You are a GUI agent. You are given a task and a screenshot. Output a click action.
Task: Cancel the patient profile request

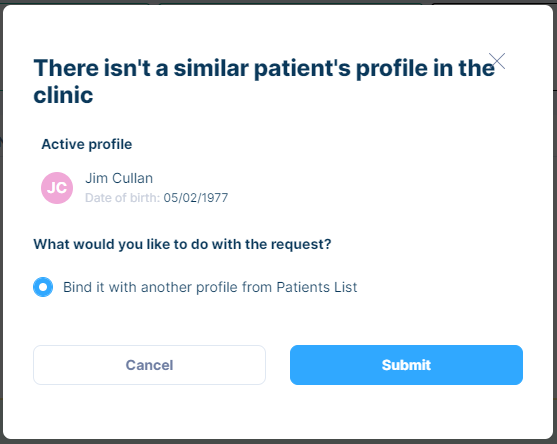click(x=149, y=365)
